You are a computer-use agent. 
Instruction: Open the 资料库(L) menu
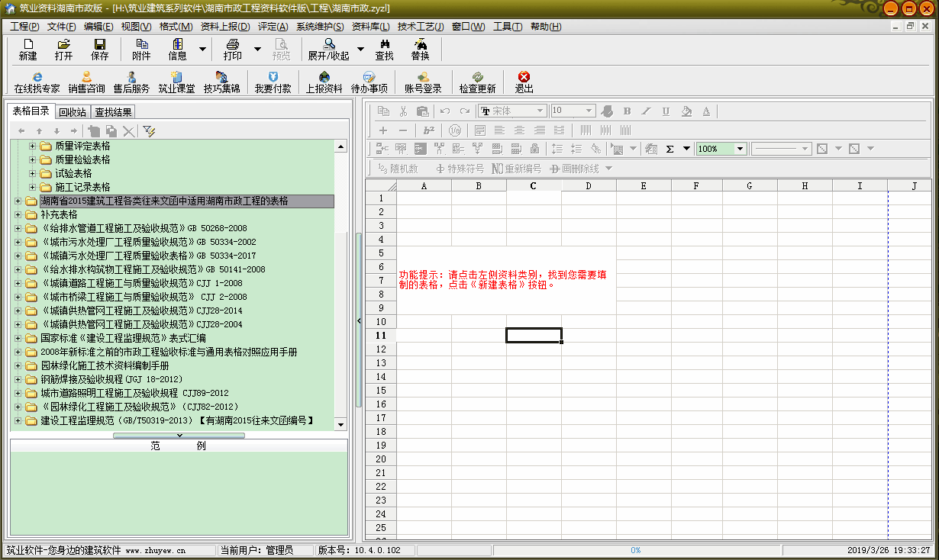pyautogui.click(x=370, y=27)
